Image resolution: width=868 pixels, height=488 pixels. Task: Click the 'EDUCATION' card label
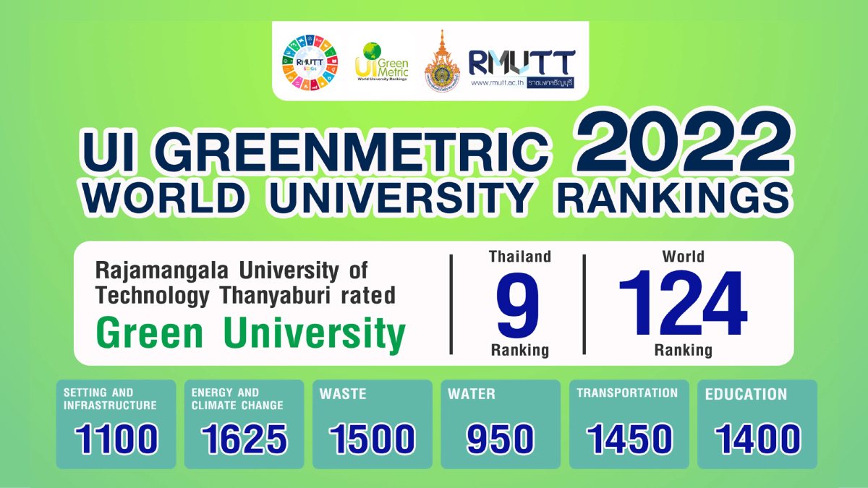(x=746, y=395)
